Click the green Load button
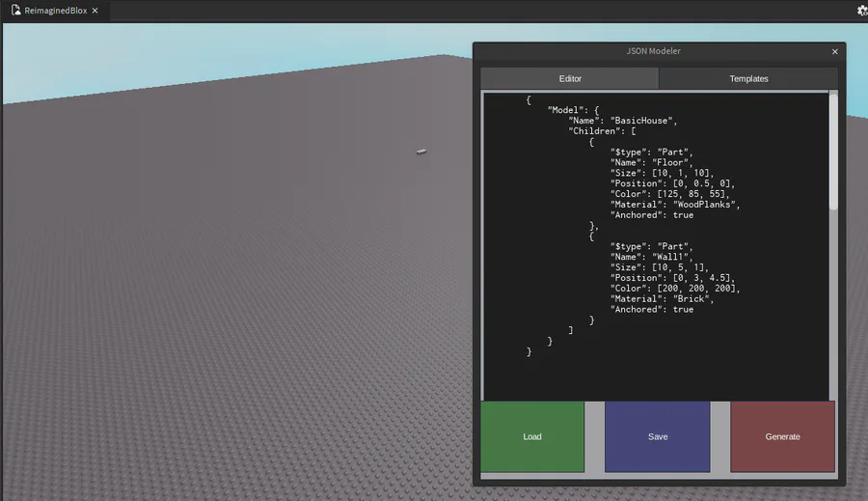868x501 pixels. pos(532,436)
